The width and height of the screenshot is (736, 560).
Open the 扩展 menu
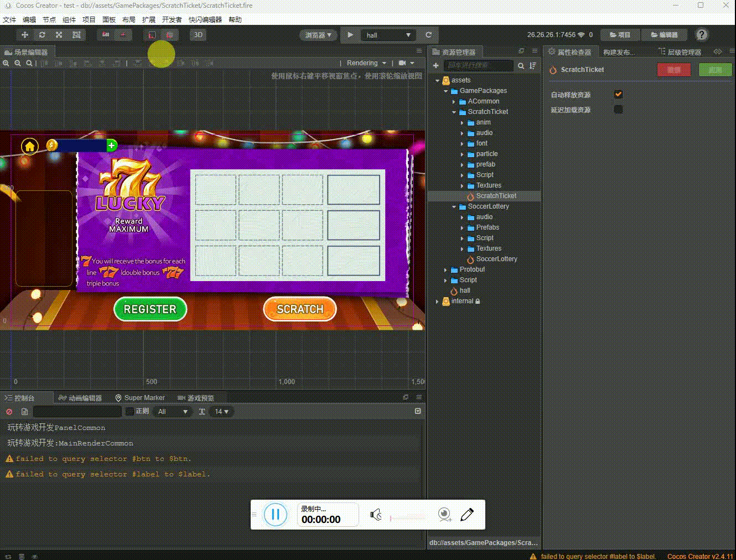(x=148, y=19)
